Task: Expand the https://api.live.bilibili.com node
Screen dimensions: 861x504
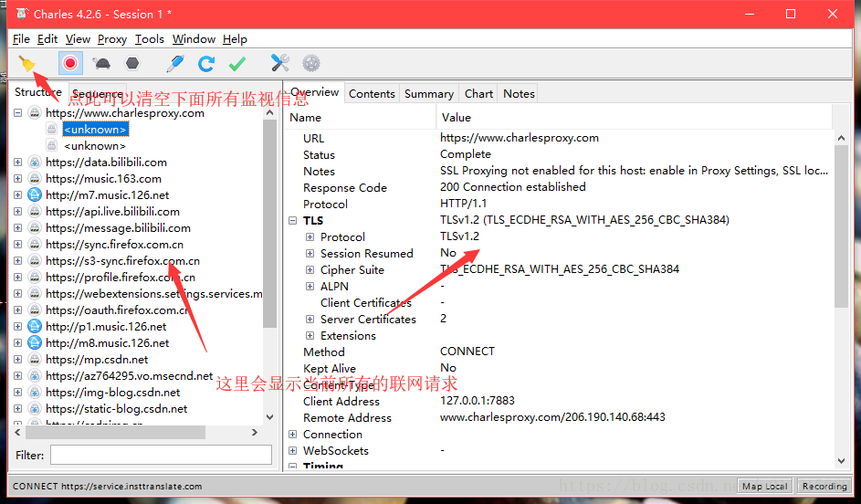Action: 17,212
